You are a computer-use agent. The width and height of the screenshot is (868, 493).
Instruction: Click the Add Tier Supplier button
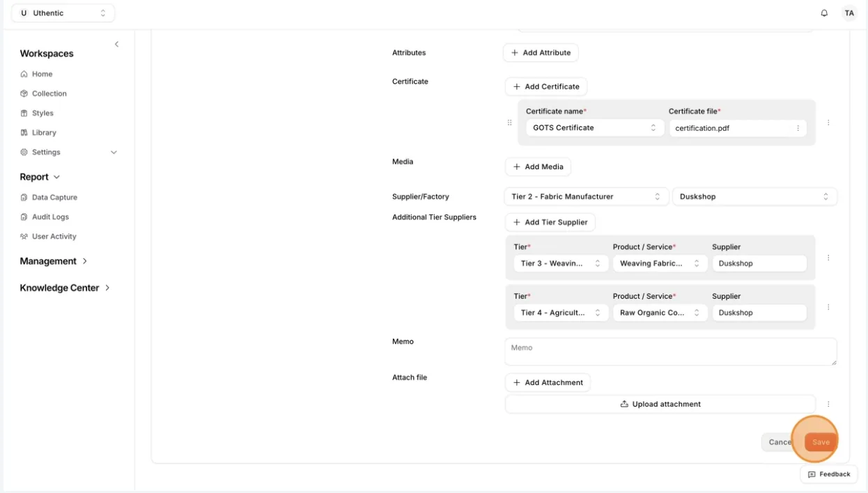point(550,223)
